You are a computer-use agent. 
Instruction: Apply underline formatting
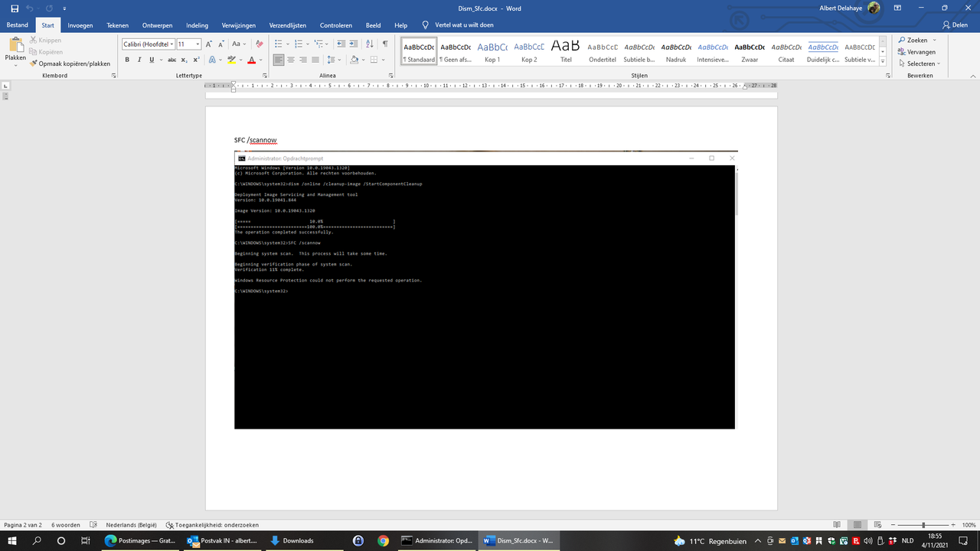[152, 60]
